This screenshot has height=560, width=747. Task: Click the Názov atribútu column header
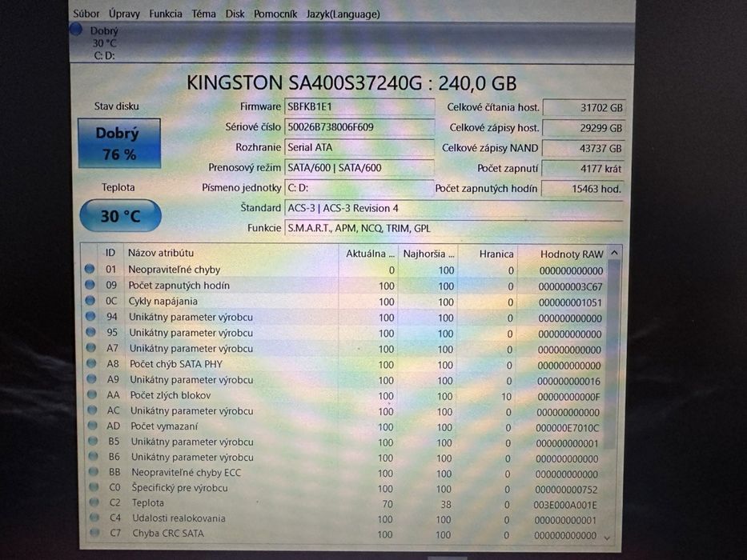click(x=231, y=254)
